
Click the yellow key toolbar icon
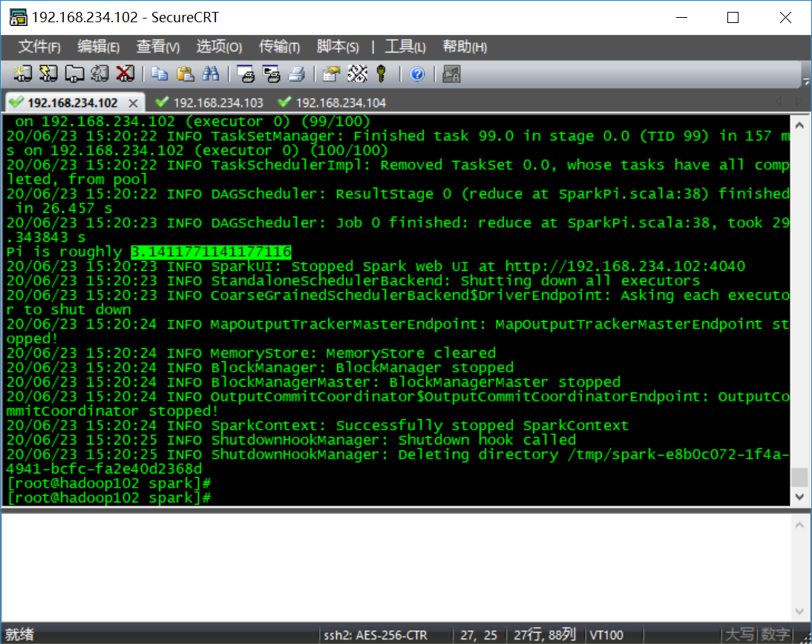point(381,74)
